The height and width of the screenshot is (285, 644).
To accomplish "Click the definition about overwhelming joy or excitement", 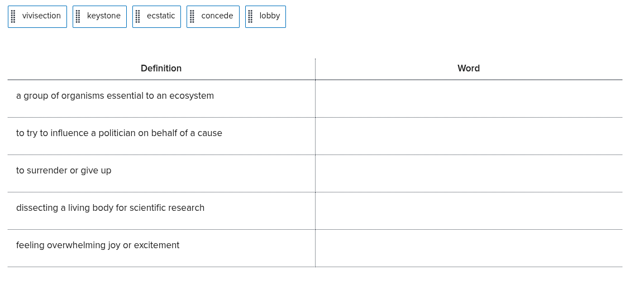I will point(98,245).
